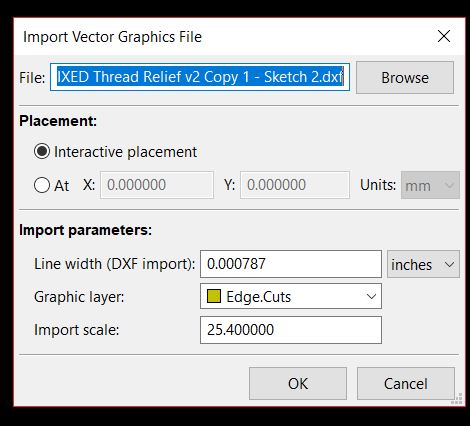Confirm import with the OK button
470x426 pixels.
[298, 384]
